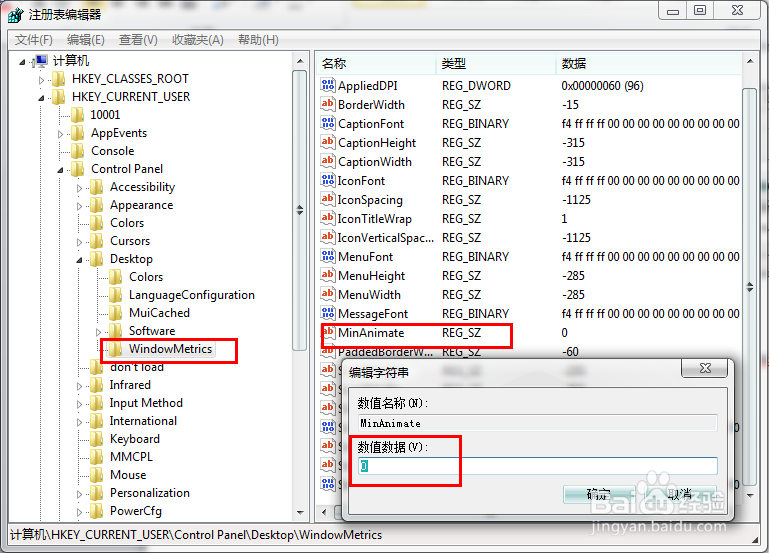Viewport: 769px width, 553px height.
Task: Select the MinAnimate value row
Action: pos(530,332)
